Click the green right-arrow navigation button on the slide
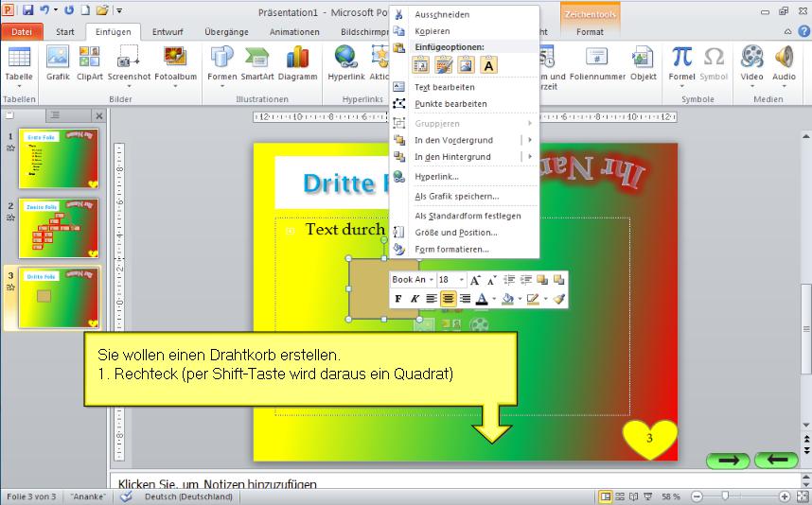812x505 pixels. click(x=728, y=461)
